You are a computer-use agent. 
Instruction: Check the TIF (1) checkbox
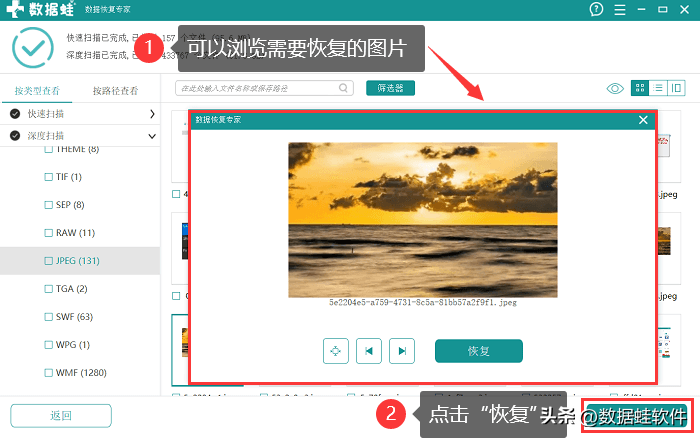pyautogui.click(x=49, y=177)
